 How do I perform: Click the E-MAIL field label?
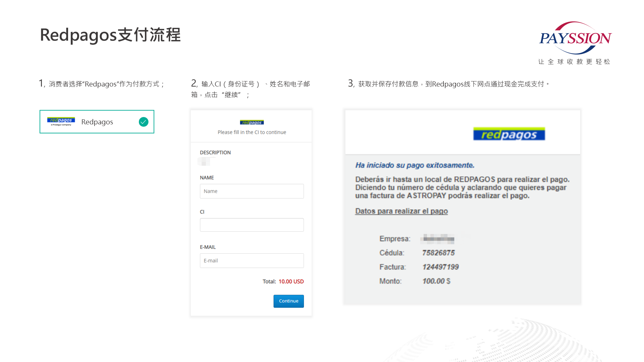click(x=208, y=247)
